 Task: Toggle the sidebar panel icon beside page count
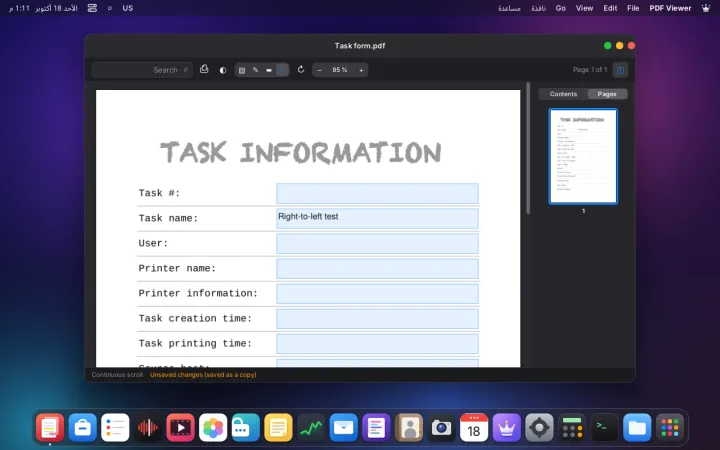[620, 70]
